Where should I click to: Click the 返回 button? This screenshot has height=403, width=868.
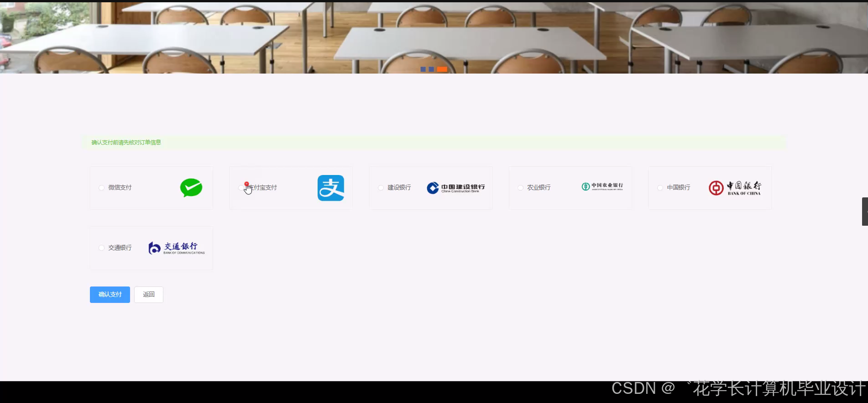[149, 295]
